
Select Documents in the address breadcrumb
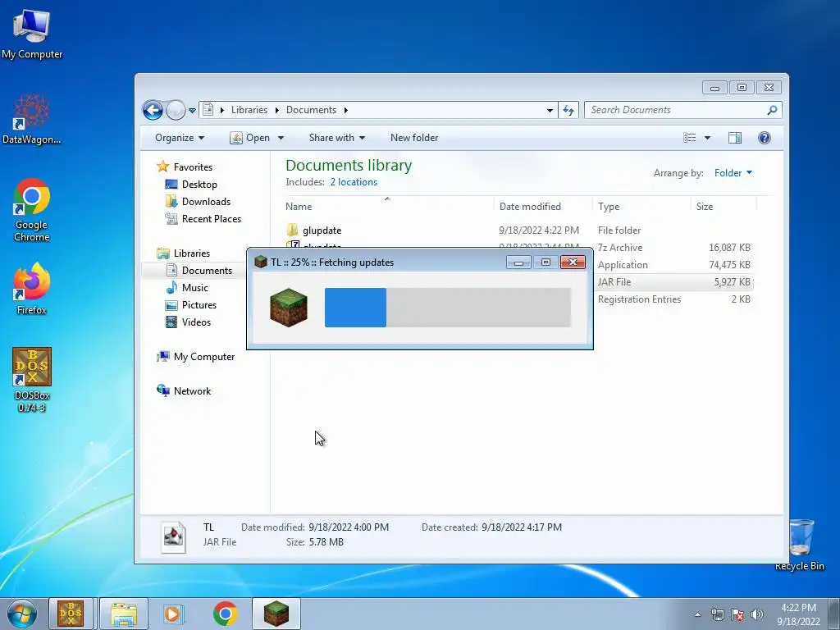click(x=311, y=110)
